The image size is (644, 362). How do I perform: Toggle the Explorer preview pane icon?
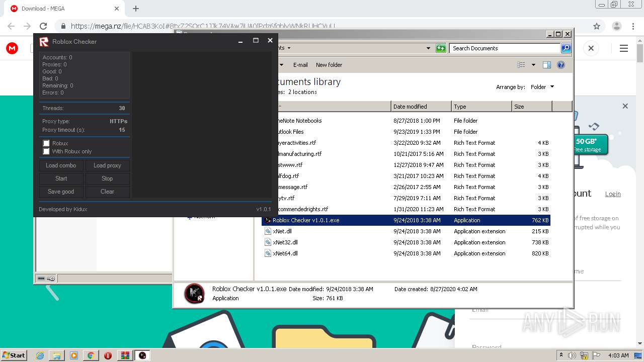(x=547, y=65)
